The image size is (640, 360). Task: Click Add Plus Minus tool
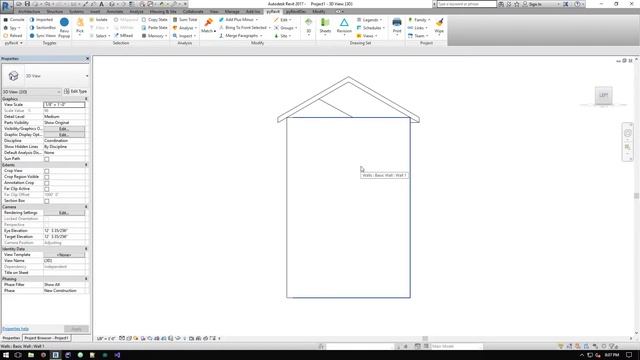(238, 20)
